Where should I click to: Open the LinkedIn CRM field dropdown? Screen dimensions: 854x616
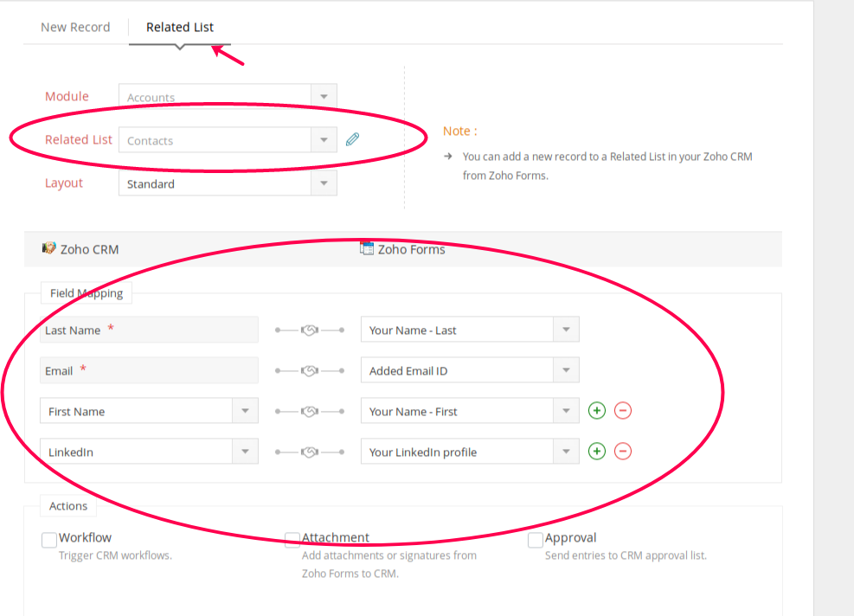[149, 452]
